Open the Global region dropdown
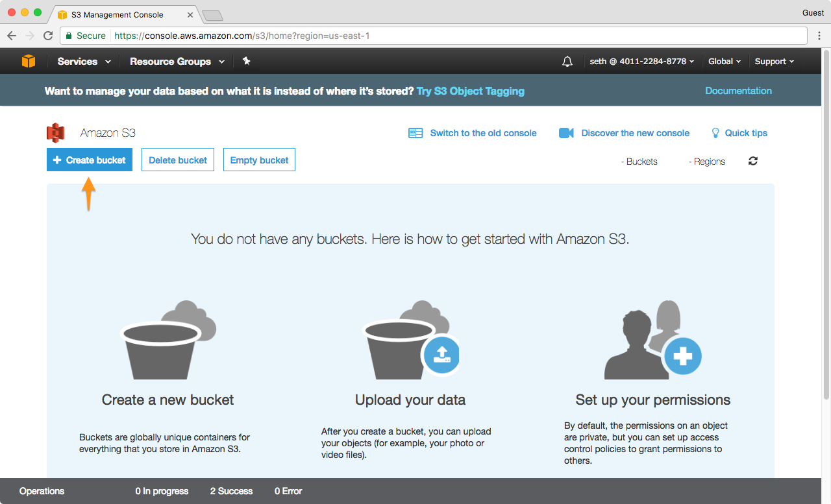This screenshot has height=504, width=831. 725,61
